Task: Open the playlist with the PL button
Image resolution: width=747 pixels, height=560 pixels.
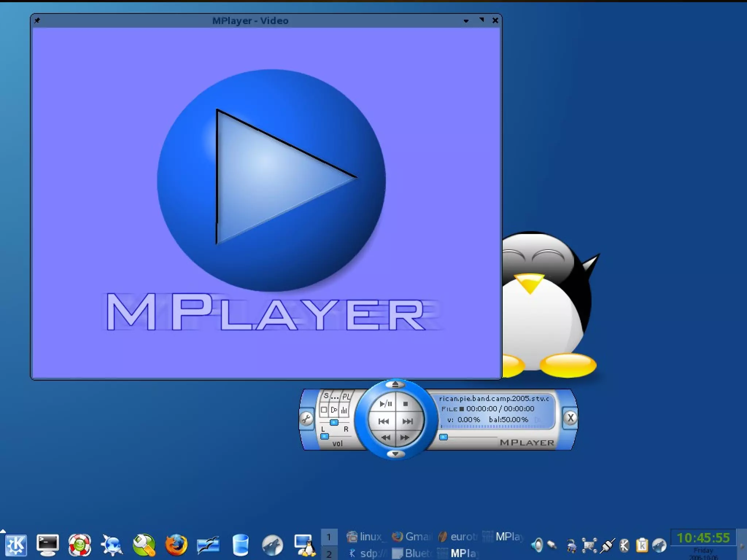Action: pyautogui.click(x=346, y=396)
